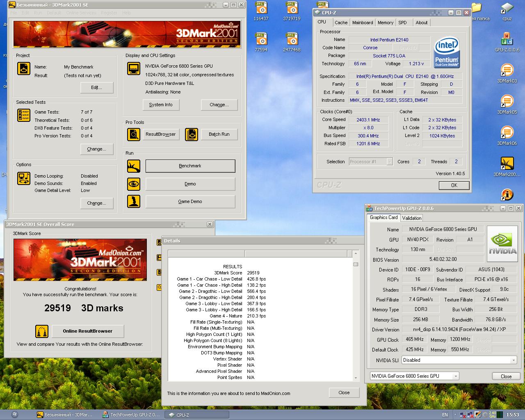Open the graphics card selector dropdown in GPU-Z
This screenshot has width=525, height=420.
tap(414, 376)
